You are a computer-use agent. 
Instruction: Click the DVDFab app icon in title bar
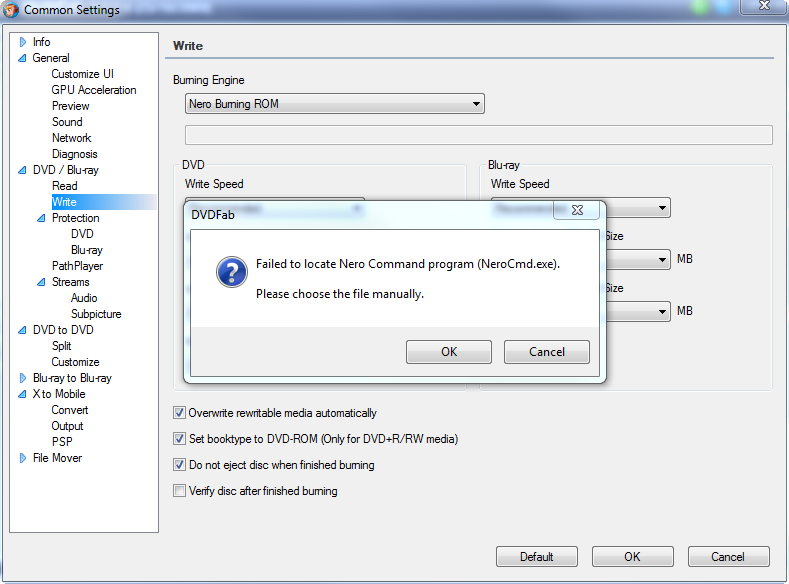[x=11, y=10]
